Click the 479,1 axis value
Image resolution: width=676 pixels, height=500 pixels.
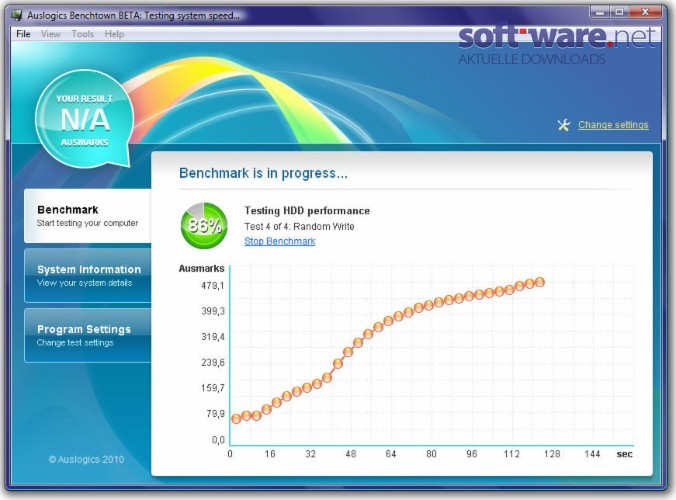pos(213,285)
